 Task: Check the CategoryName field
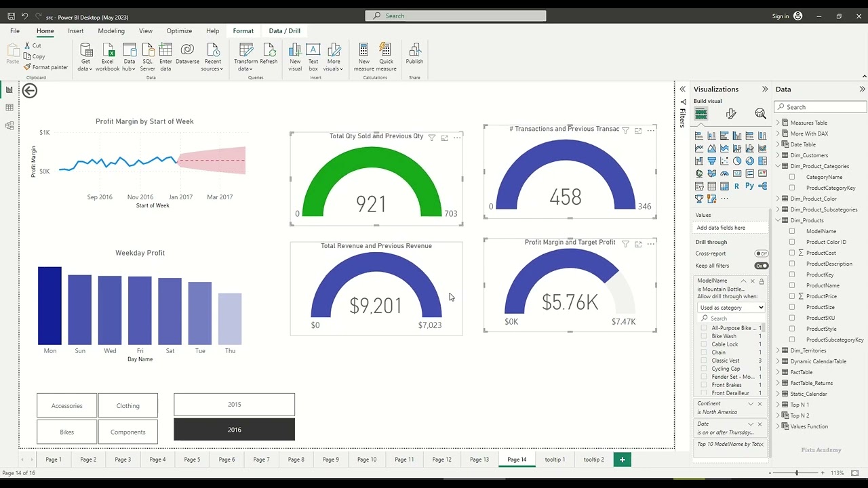tap(791, 177)
